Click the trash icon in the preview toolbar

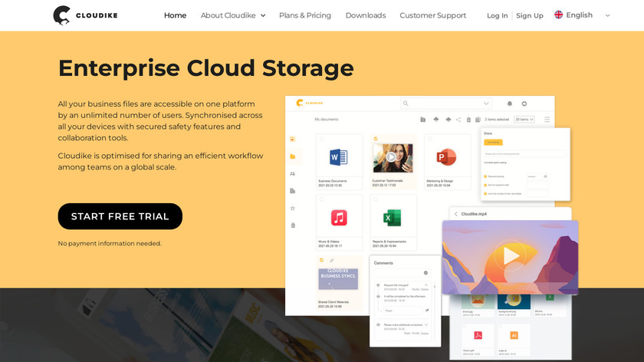click(468, 120)
